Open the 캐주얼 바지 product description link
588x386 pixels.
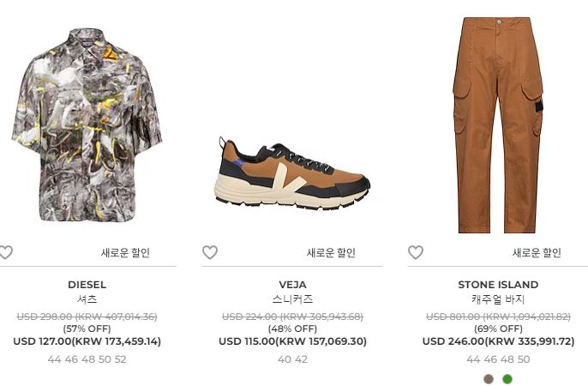[x=498, y=299]
